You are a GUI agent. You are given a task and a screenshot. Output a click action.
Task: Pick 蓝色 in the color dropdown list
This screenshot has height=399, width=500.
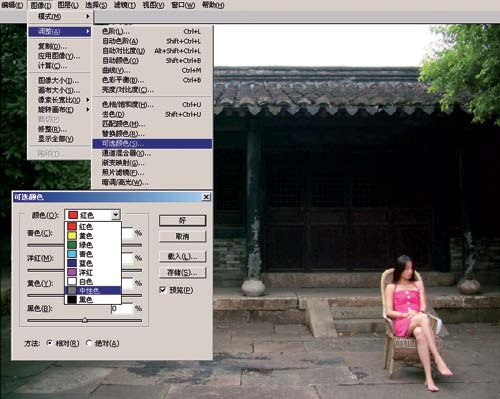point(93,263)
